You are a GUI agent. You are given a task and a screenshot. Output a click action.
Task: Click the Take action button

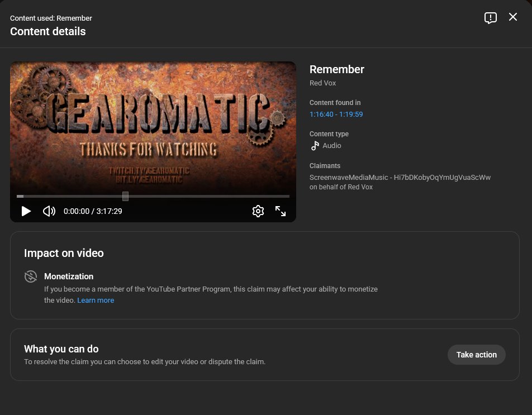pos(476,355)
